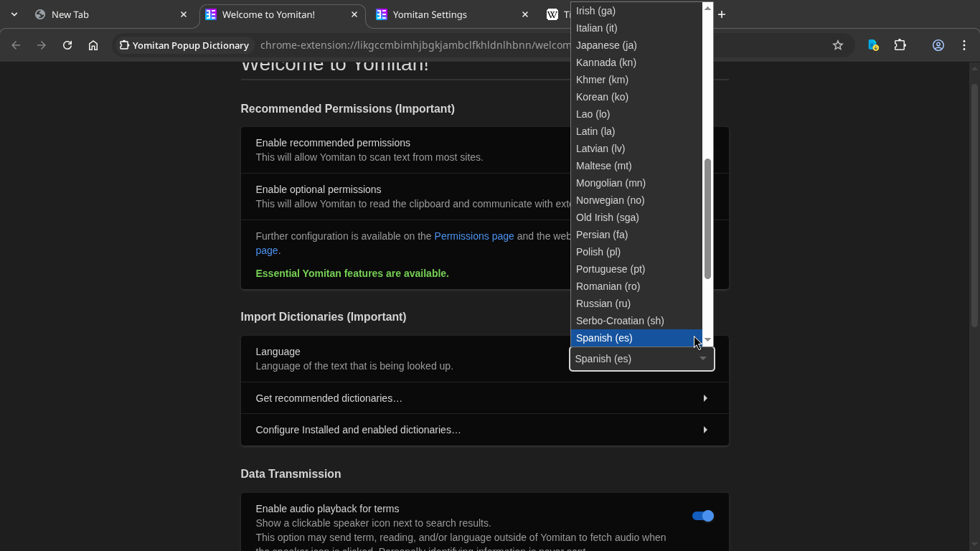This screenshot has height=551, width=980.
Task: Reload the page with the refresh icon
Action: pos(67,45)
